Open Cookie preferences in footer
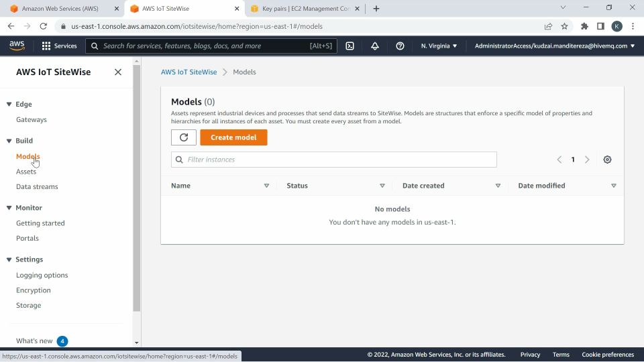This screenshot has height=362, width=644. tap(608, 355)
